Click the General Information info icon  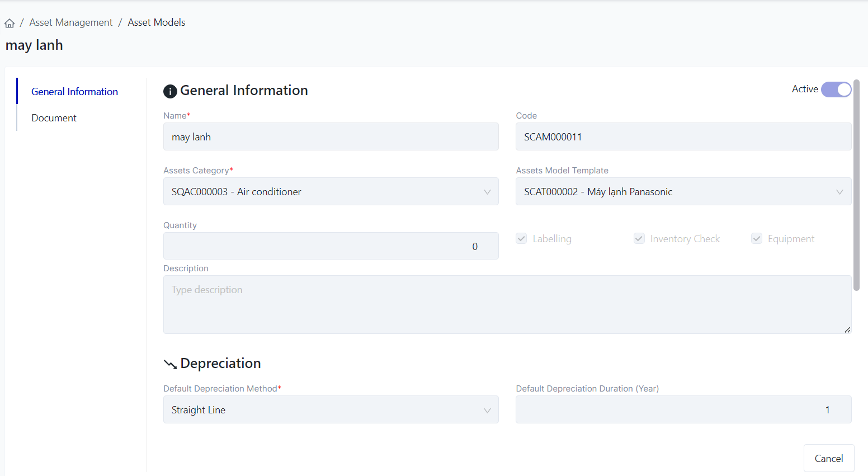(170, 91)
